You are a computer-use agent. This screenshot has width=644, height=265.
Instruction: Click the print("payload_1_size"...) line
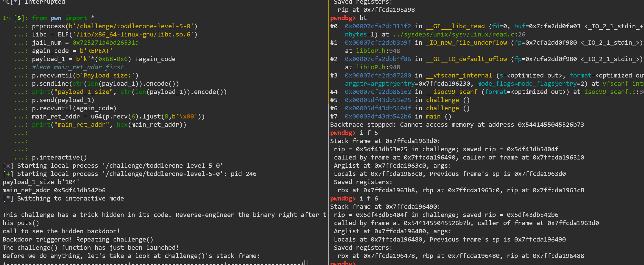click(129, 92)
